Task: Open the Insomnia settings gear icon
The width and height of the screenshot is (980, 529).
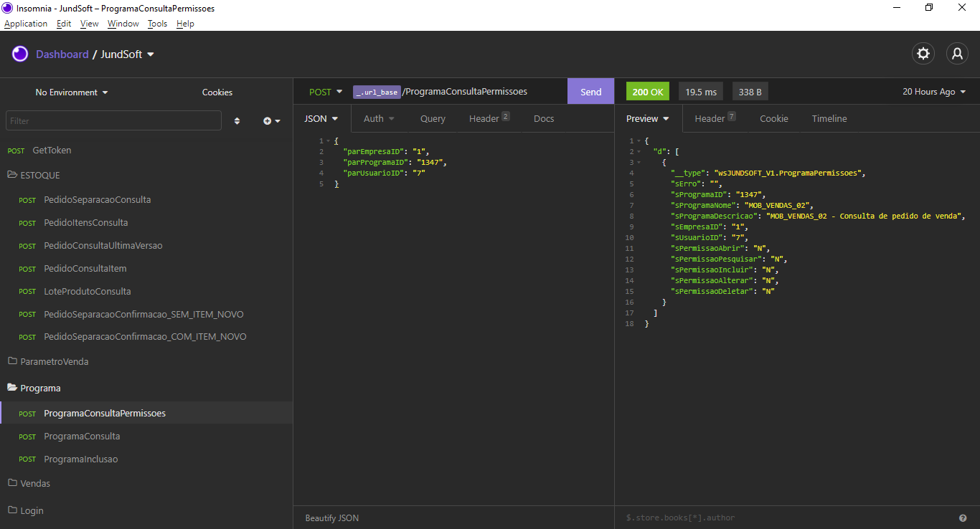Action: click(x=923, y=54)
